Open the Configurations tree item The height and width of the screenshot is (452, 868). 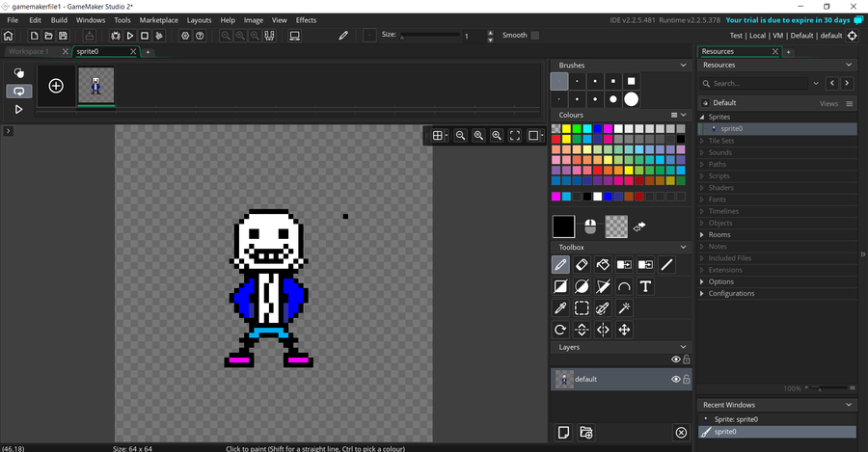pyautogui.click(x=731, y=294)
